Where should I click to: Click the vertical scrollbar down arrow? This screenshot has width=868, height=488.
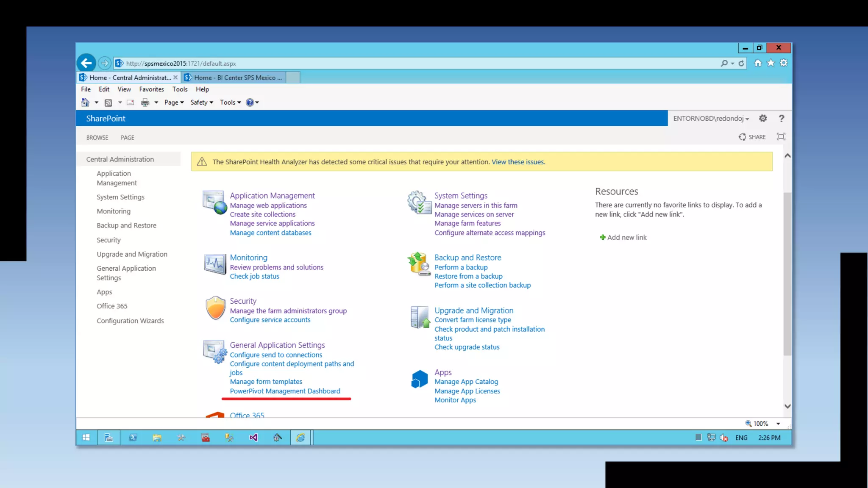787,406
